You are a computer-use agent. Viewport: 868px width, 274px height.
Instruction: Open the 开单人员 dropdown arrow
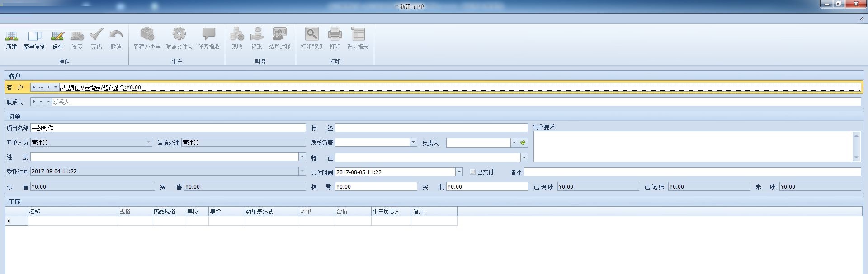tap(148, 142)
